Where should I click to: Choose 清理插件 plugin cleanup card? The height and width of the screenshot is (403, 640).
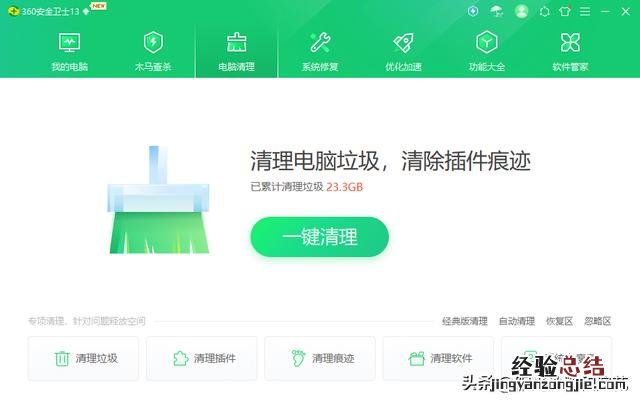point(202,358)
